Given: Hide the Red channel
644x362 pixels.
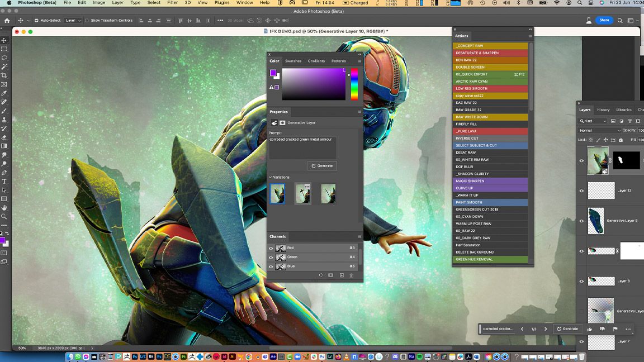Looking at the screenshot, I should tap(271, 248).
